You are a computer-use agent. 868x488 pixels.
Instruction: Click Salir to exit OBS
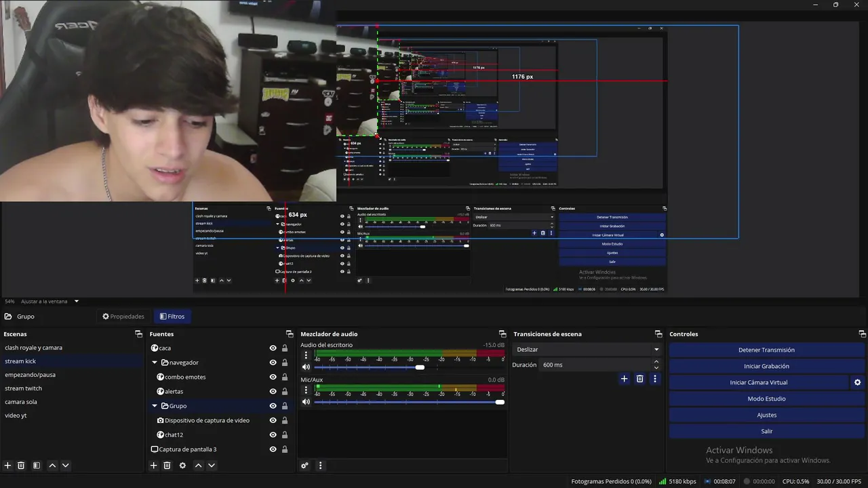(766, 431)
